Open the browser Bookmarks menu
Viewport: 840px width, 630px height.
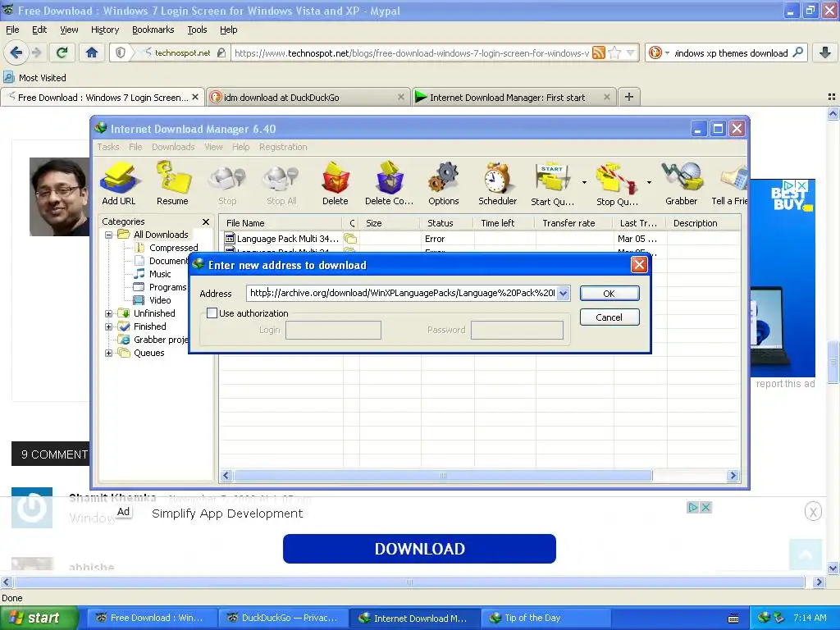[x=153, y=30]
